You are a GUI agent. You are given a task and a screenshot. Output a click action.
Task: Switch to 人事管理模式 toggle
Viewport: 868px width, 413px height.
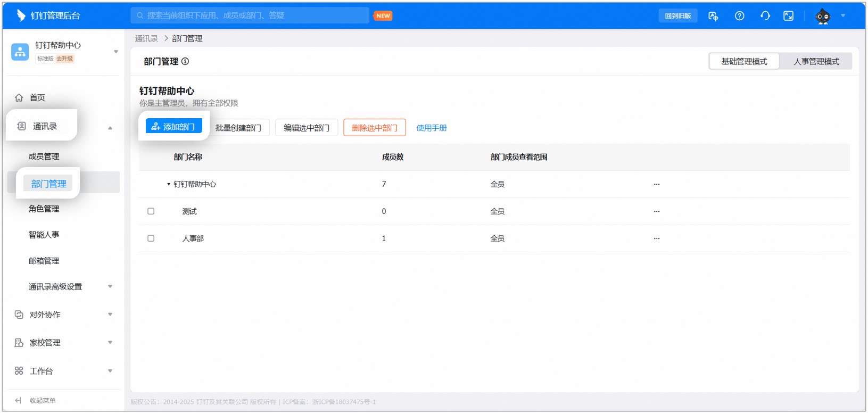816,61
